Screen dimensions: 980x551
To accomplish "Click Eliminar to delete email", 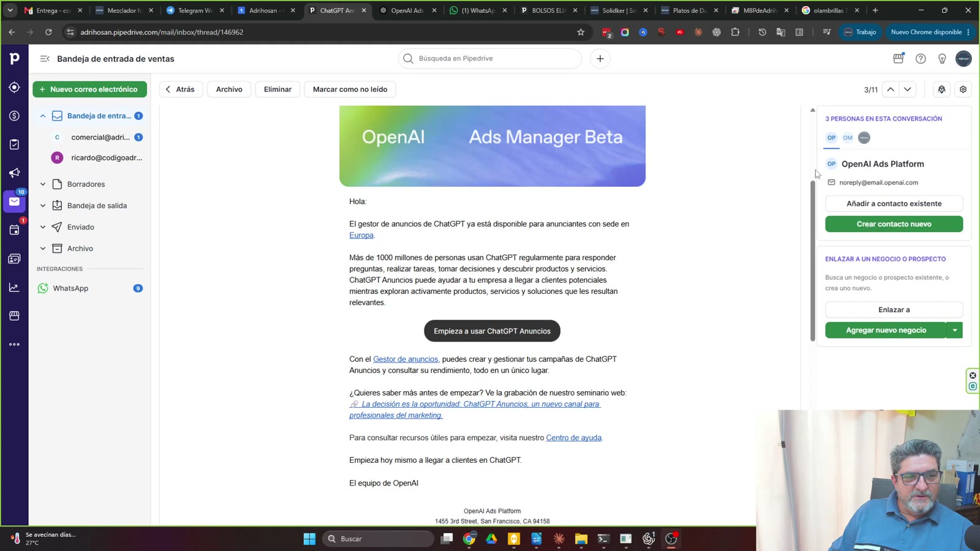I will [x=277, y=89].
